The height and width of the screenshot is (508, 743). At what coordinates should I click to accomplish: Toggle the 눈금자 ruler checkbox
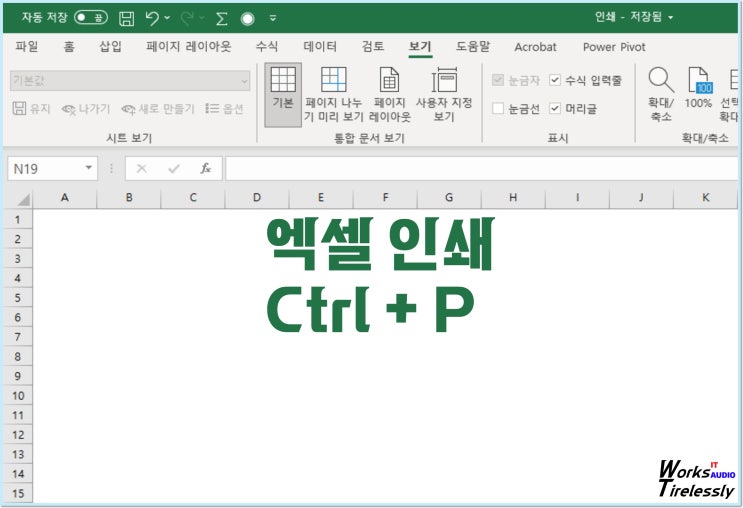coord(498,80)
